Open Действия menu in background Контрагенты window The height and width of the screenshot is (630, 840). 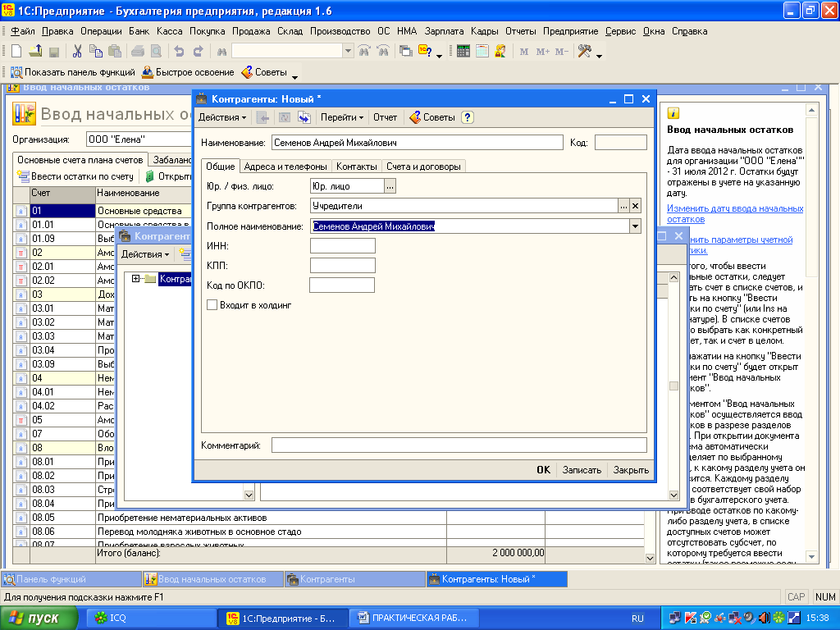click(144, 254)
